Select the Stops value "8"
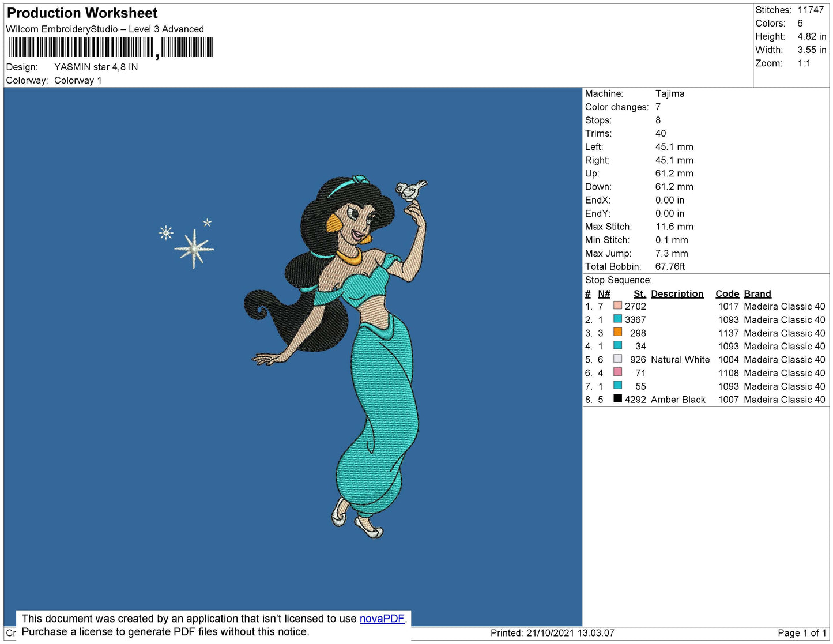Screen dimensions: 833x644 pos(658,120)
